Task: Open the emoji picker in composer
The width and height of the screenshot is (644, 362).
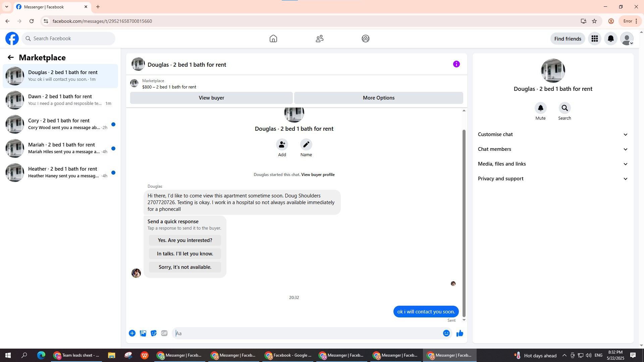Action: tap(446, 333)
